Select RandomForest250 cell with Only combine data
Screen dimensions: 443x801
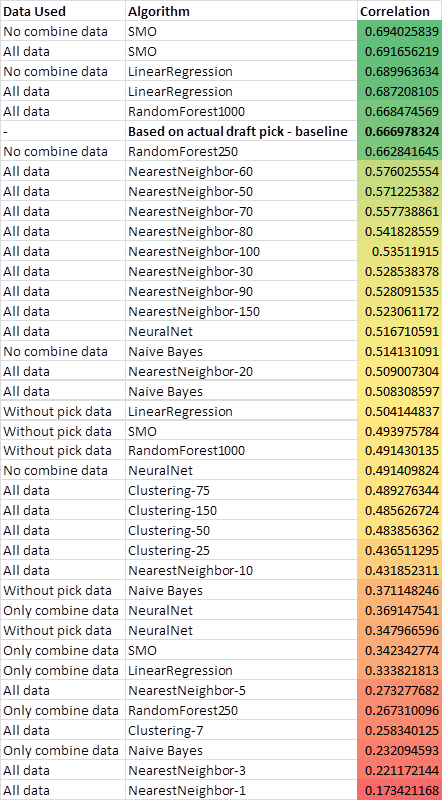click(241, 711)
